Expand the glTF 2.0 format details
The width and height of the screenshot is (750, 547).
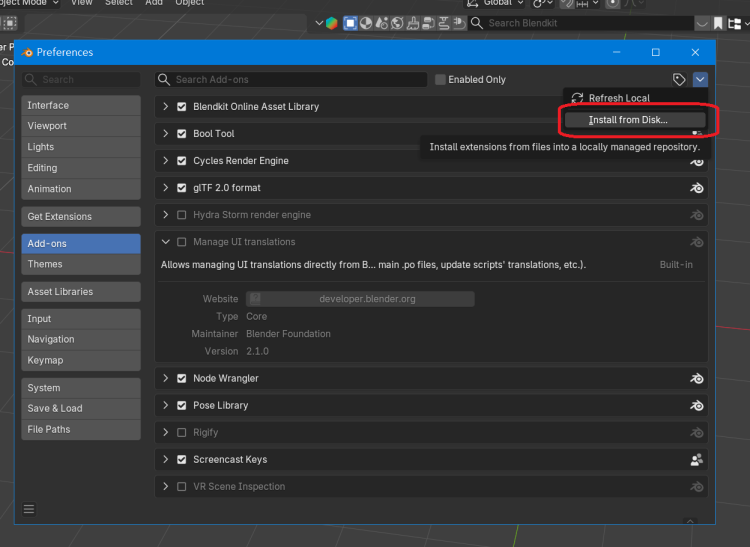tap(165, 188)
